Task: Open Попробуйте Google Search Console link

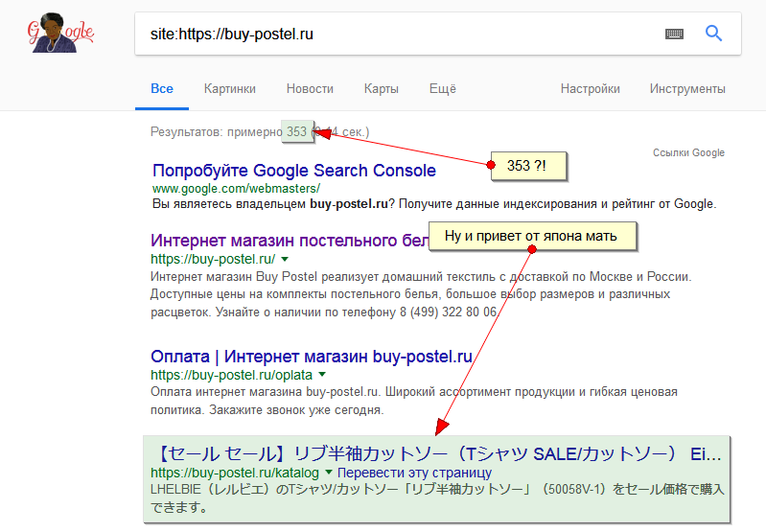Action: coord(294,171)
